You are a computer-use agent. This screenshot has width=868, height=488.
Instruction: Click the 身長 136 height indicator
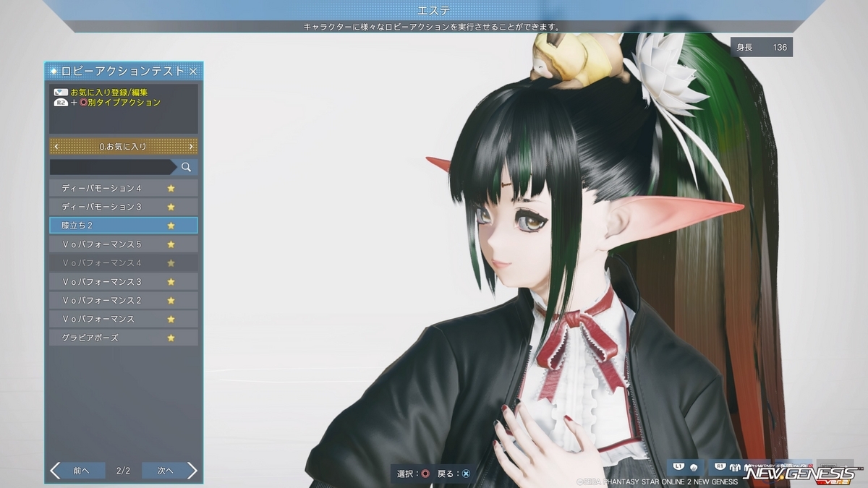[x=761, y=47]
